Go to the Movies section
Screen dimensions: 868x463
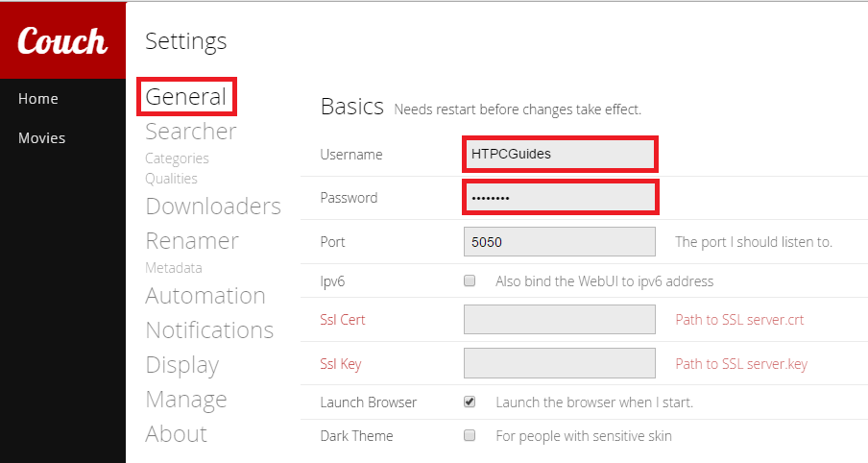point(42,138)
